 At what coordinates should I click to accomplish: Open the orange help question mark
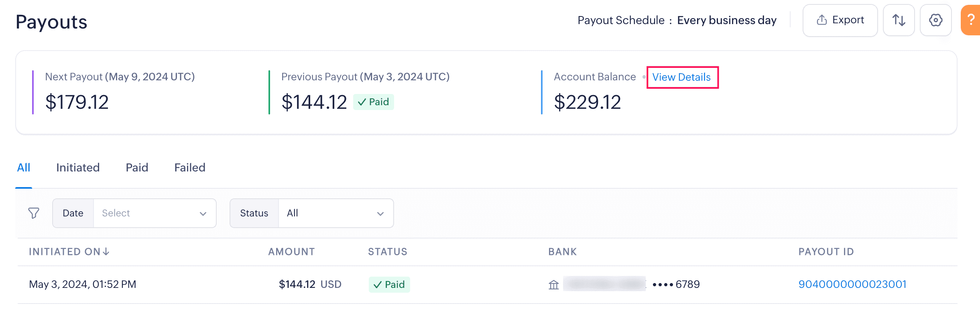(971, 20)
